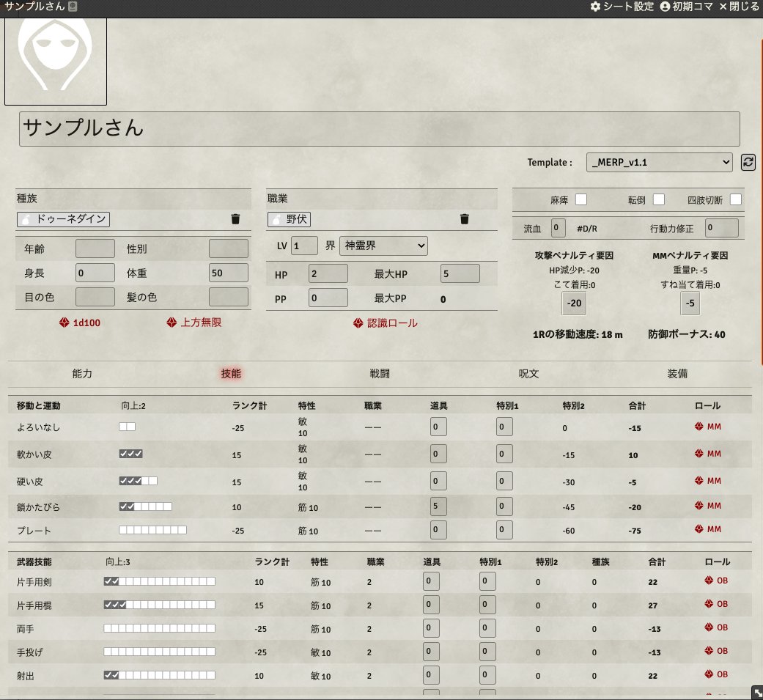Click 軟かい皮 rank checkboxes
Image resolution: width=763 pixels, height=700 pixels.
pyautogui.click(x=131, y=454)
